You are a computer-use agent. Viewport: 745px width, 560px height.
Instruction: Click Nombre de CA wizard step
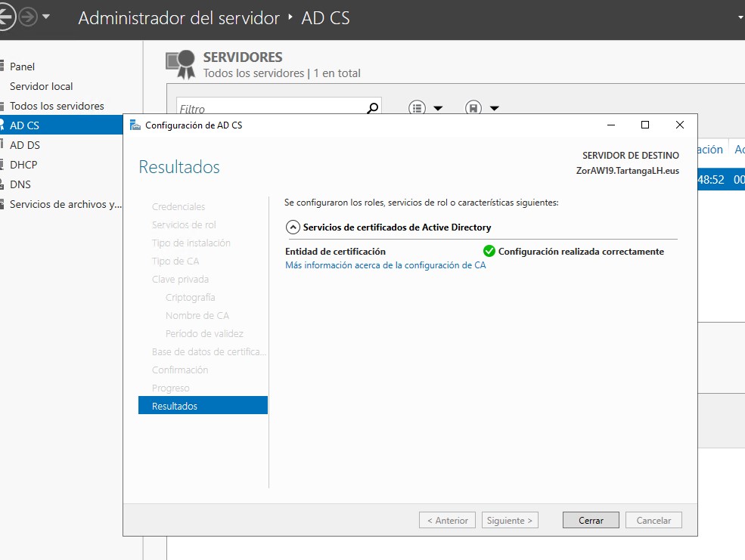click(x=197, y=316)
